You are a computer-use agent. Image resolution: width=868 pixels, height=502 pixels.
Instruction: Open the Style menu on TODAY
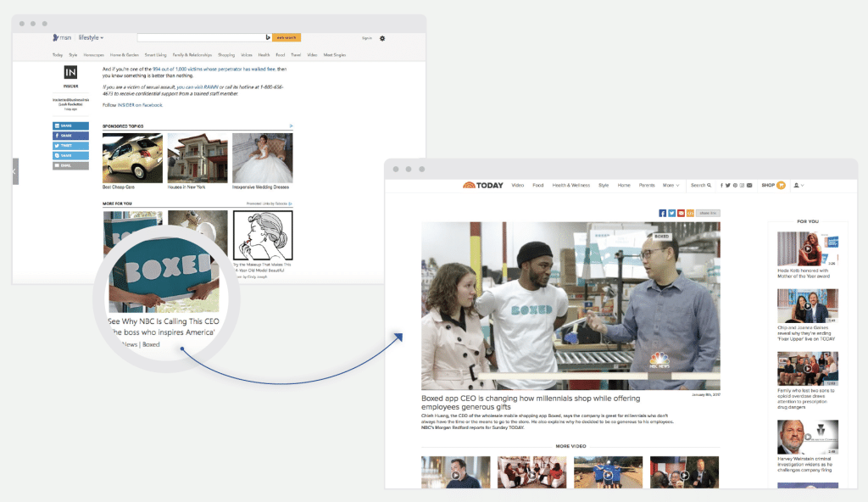click(604, 185)
